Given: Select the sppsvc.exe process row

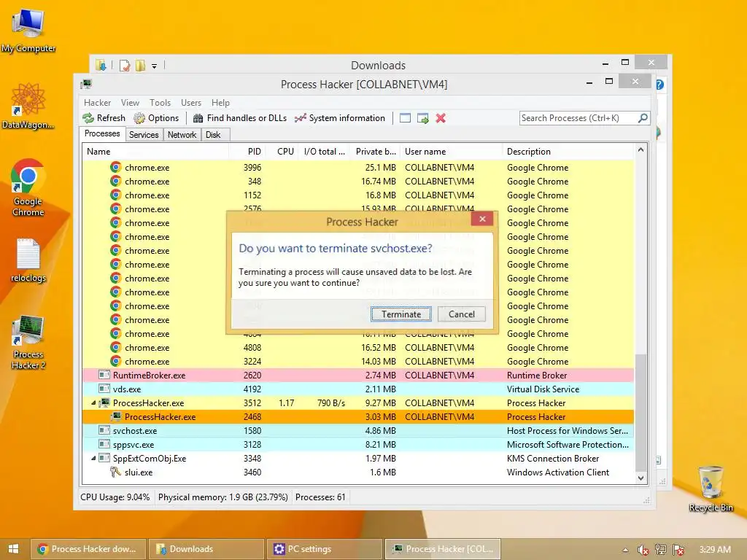Looking at the screenshot, I should 358,444.
